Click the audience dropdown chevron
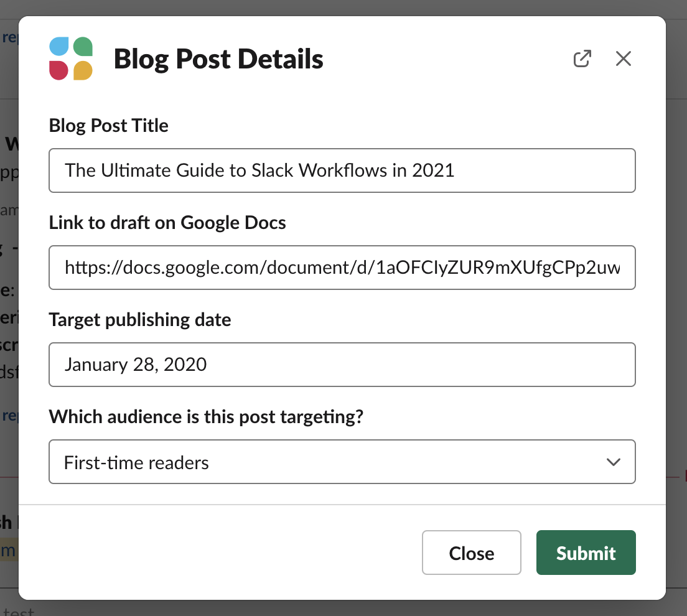687x616 pixels. pos(614,462)
